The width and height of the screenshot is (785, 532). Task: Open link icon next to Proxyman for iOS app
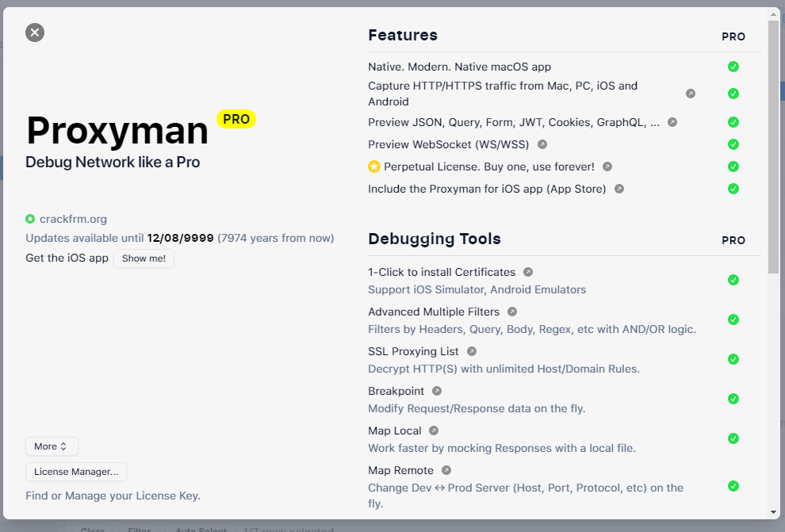click(619, 189)
